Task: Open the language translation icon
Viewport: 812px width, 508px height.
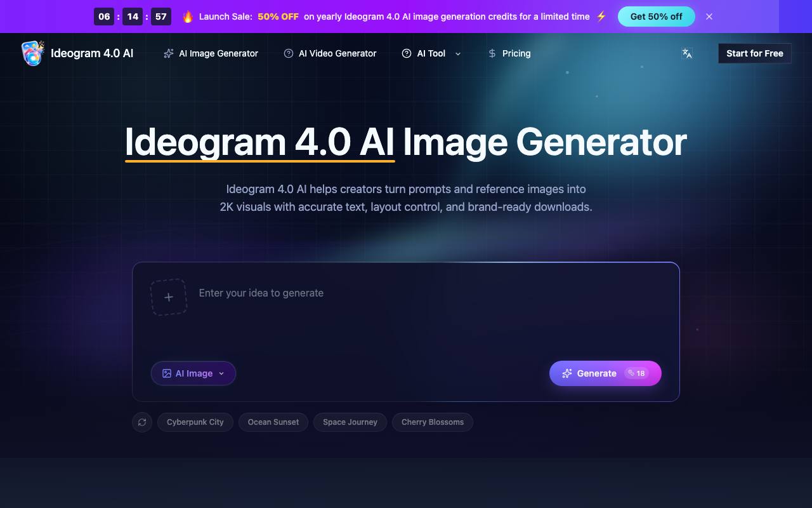Action: pyautogui.click(x=687, y=53)
